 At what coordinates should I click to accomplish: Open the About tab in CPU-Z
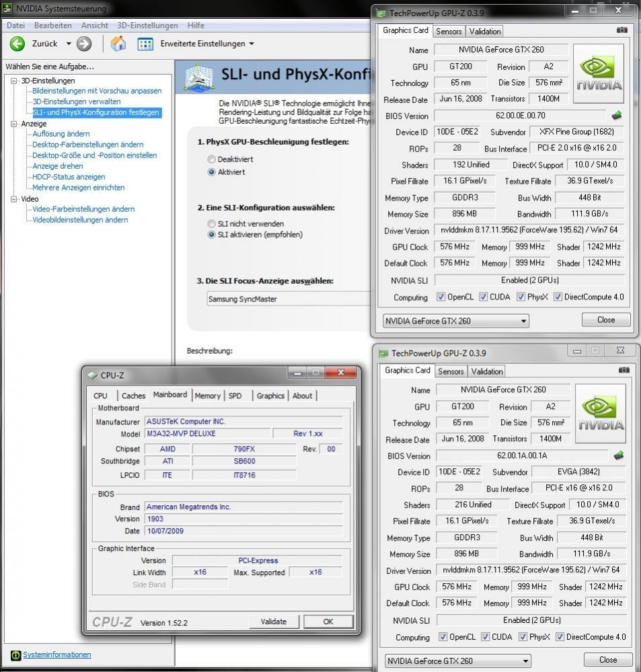pos(302,396)
